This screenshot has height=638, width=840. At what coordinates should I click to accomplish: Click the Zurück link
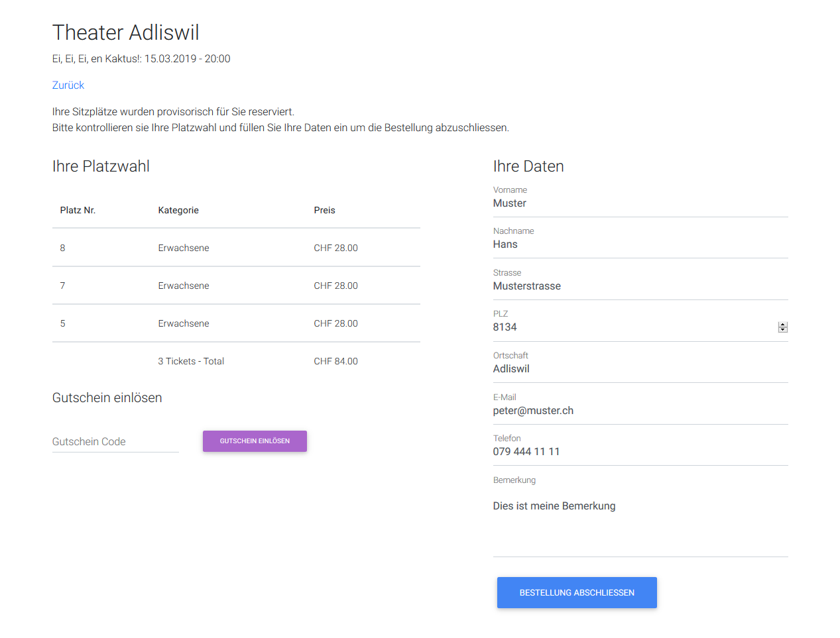coord(68,85)
